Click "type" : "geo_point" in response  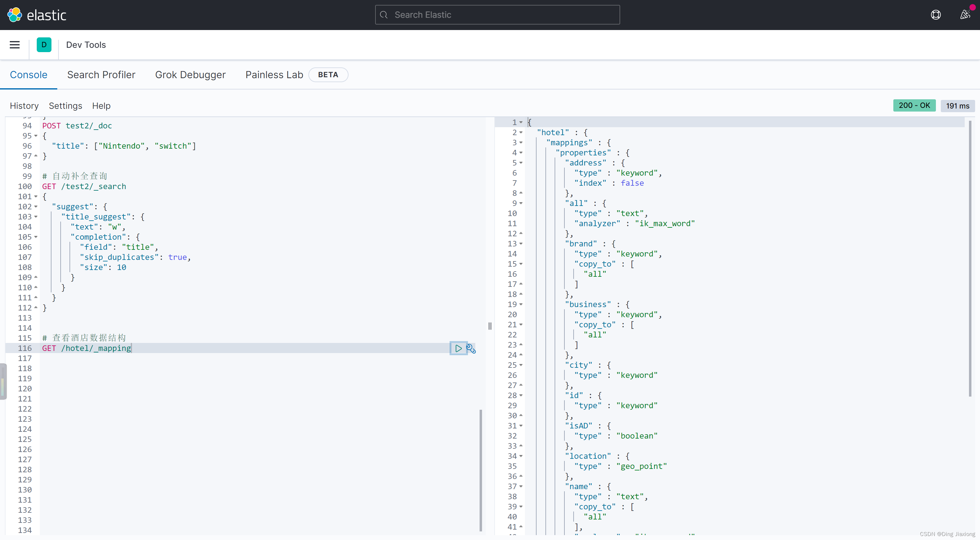[620, 466]
